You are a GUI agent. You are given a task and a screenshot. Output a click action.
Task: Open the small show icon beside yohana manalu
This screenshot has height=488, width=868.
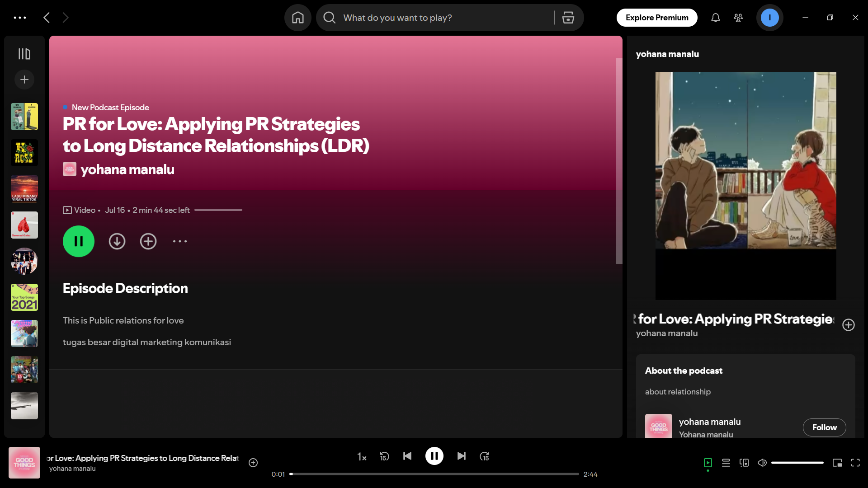coord(70,169)
